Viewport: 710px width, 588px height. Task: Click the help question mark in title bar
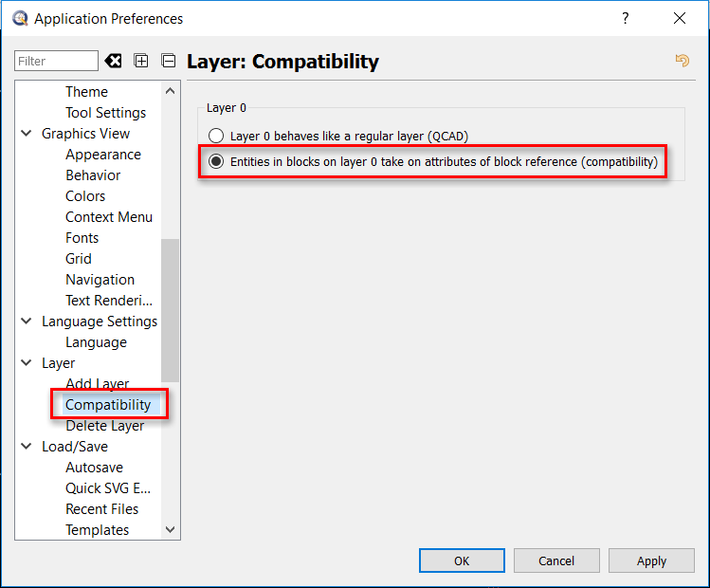pyautogui.click(x=626, y=18)
